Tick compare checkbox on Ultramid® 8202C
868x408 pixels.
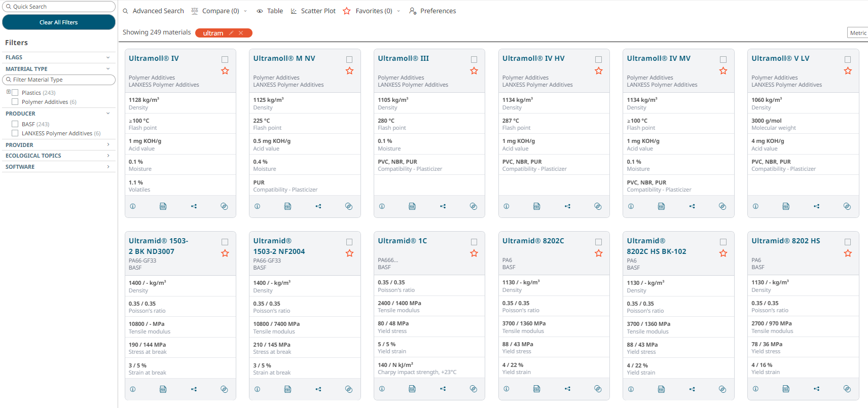tap(599, 242)
